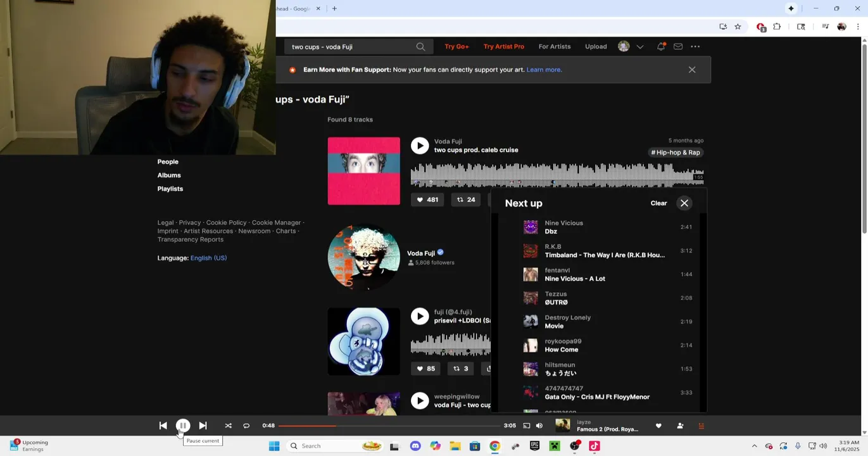Open Windows Start menu

point(274,446)
